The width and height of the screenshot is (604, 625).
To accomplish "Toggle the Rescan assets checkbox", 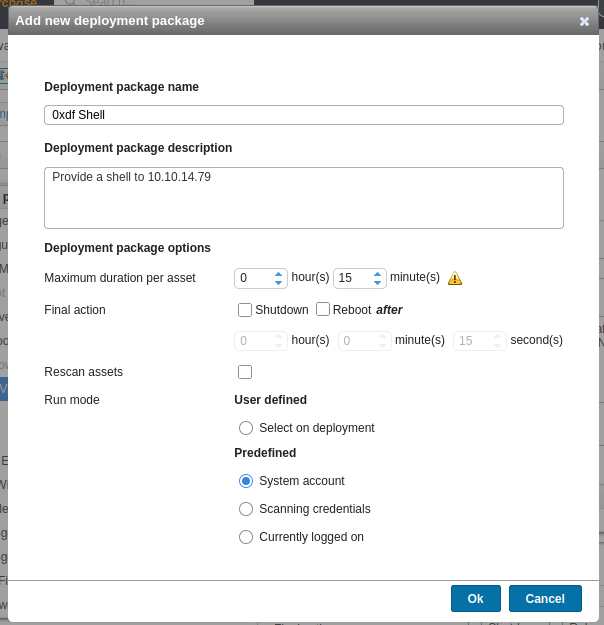I will coord(245,372).
